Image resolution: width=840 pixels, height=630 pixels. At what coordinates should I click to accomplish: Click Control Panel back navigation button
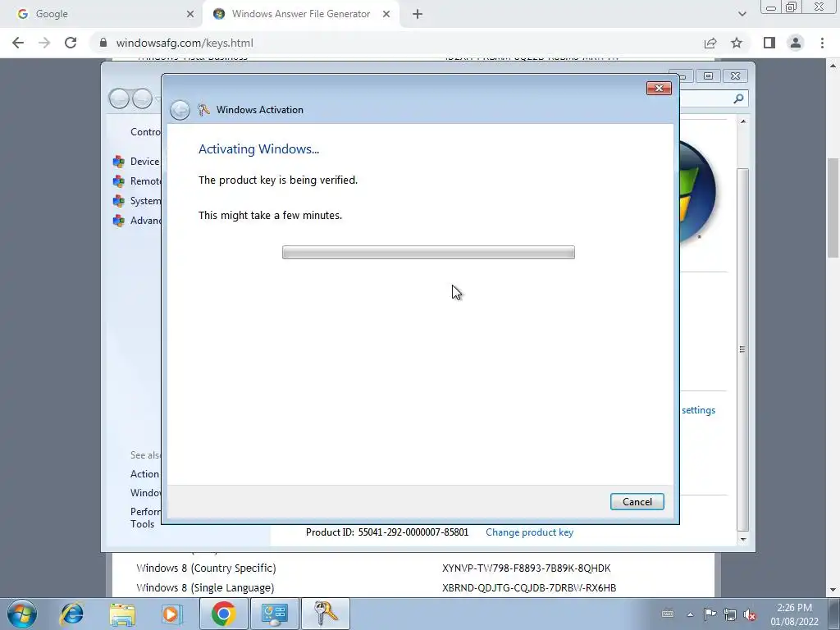[x=119, y=98]
